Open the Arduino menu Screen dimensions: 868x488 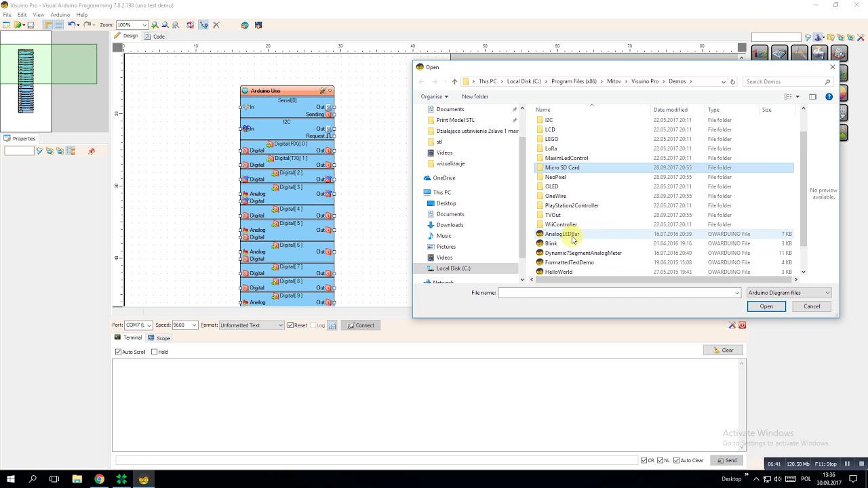(60, 15)
